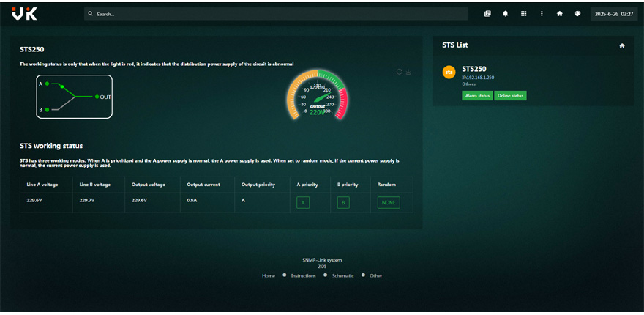The image size is (644, 315).
Task: Open the apps grid icon
Action: pyautogui.click(x=523, y=13)
